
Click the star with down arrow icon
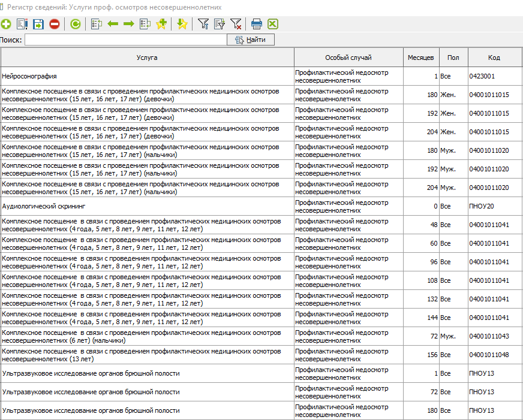coord(182,24)
